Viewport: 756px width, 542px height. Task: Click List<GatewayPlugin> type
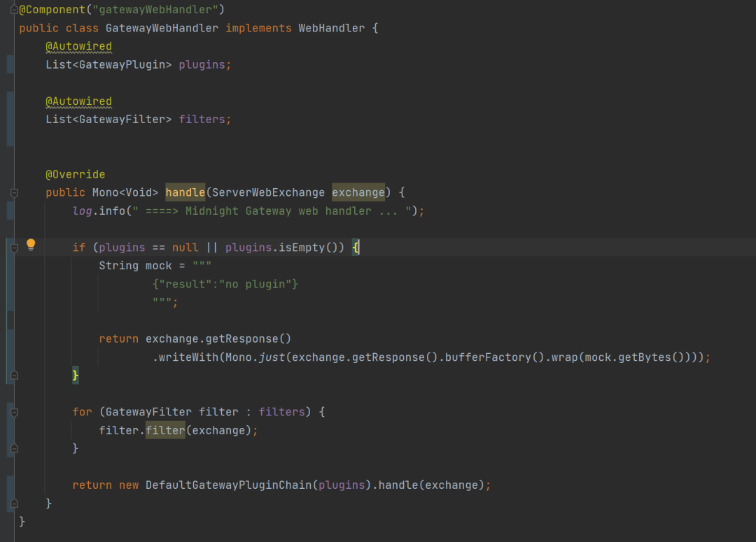click(x=108, y=64)
